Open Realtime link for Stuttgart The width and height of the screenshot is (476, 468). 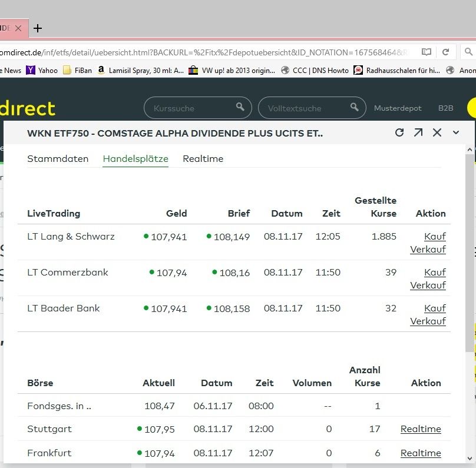[421, 429]
